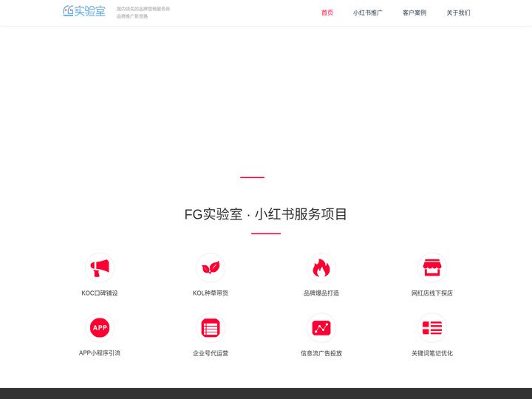Open 品牌爆品打造 service text
The image size is (532, 399).
pos(321,293)
